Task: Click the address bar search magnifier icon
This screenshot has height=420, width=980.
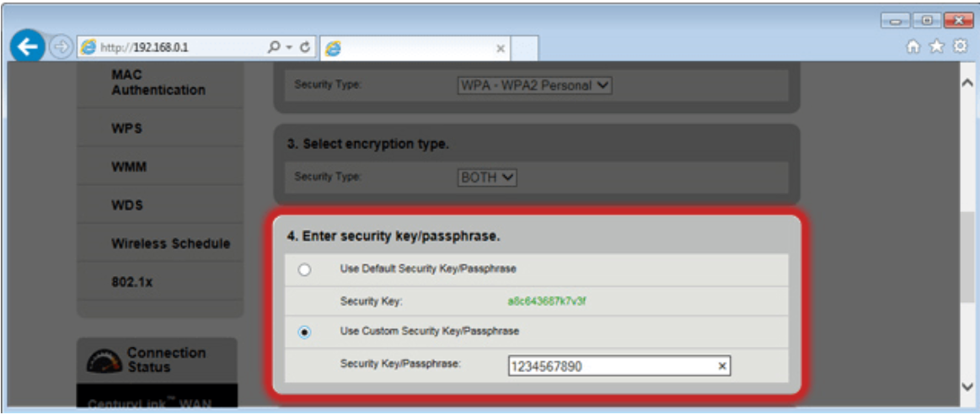Action: [274, 47]
